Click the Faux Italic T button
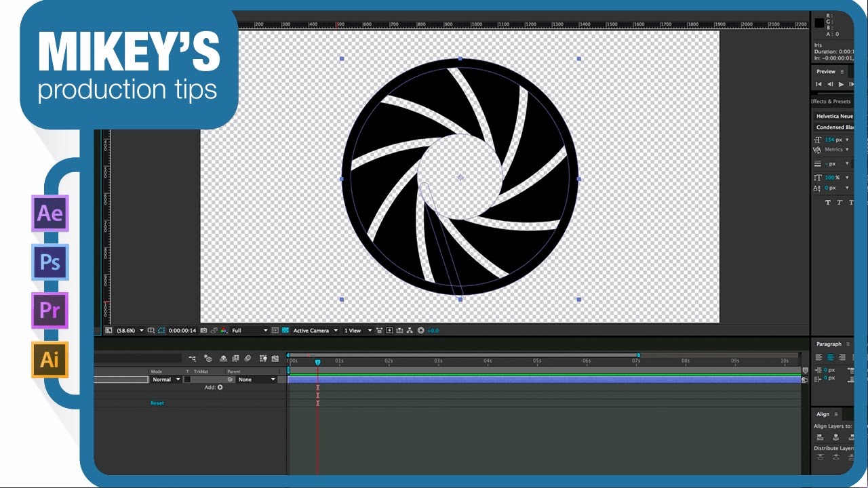868x488 pixels. coord(840,203)
